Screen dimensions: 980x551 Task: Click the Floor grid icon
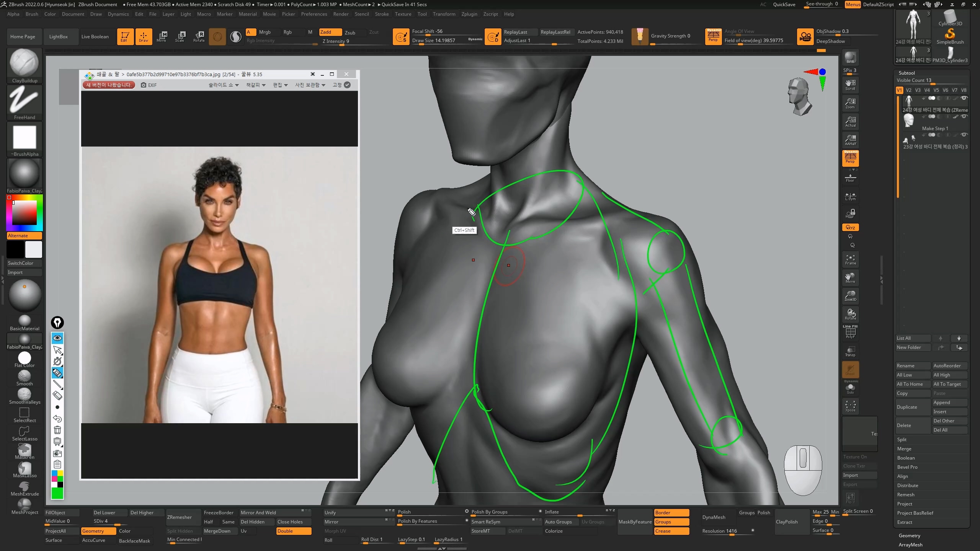(x=850, y=178)
